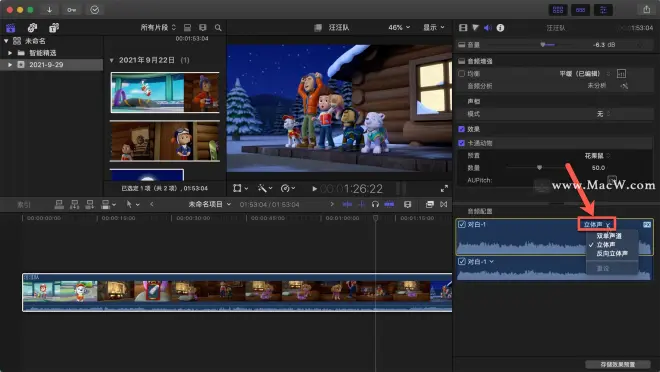Open the keyword editor key icon
Screen dimensions: 660x372
pos(72,9)
